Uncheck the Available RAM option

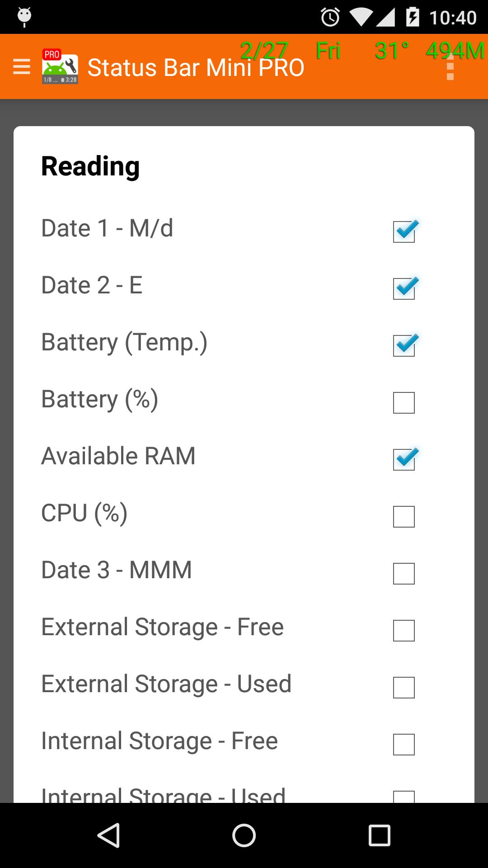point(404,459)
